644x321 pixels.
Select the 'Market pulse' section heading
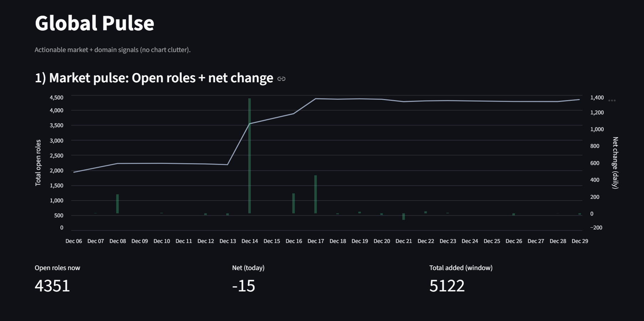click(153, 78)
